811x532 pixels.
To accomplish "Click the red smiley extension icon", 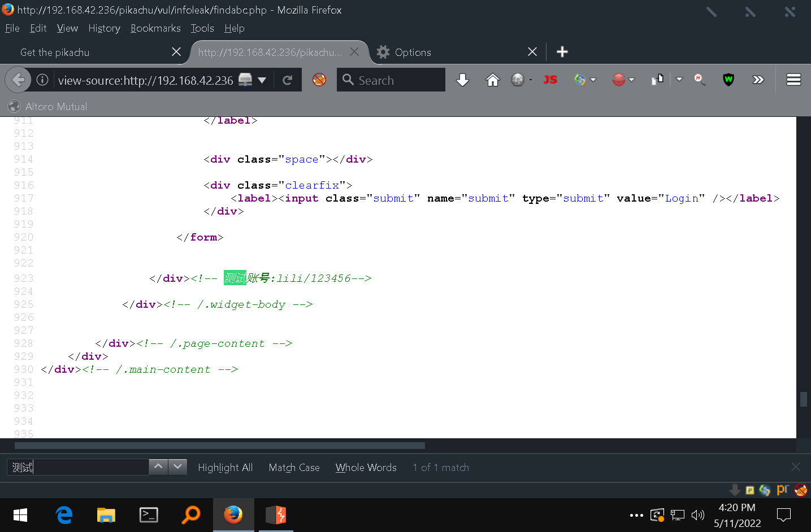I will coord(619,80).
